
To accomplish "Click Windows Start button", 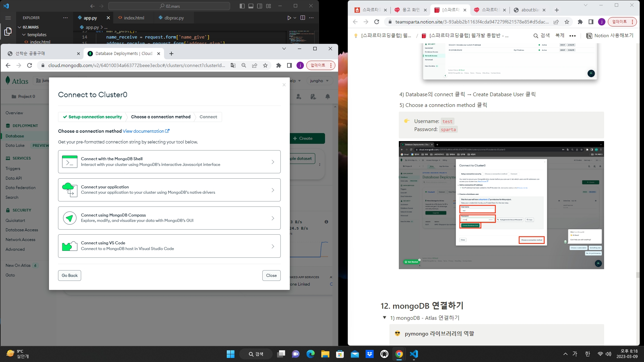I will [x=230, y=354].
